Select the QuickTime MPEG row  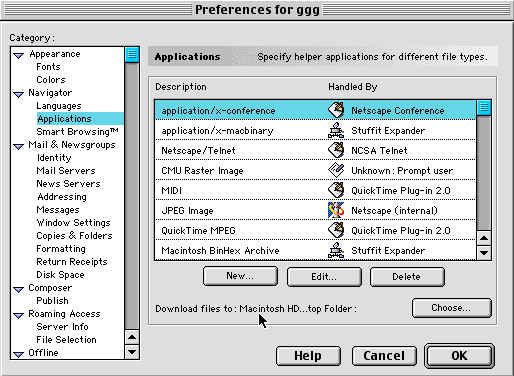(315, 230)
